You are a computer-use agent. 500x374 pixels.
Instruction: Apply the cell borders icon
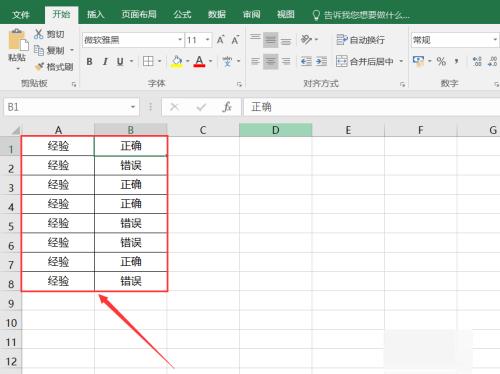[148, 61]
